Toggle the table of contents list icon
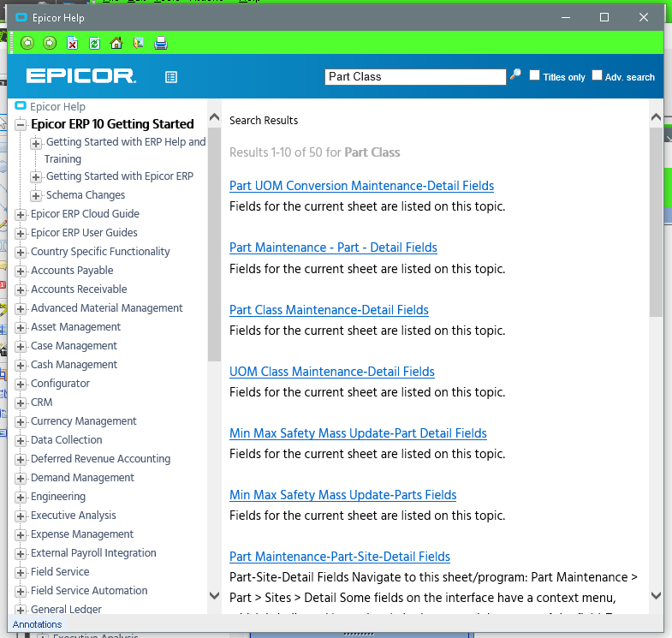This screenshot has width=672, height=638. (171, 77)
